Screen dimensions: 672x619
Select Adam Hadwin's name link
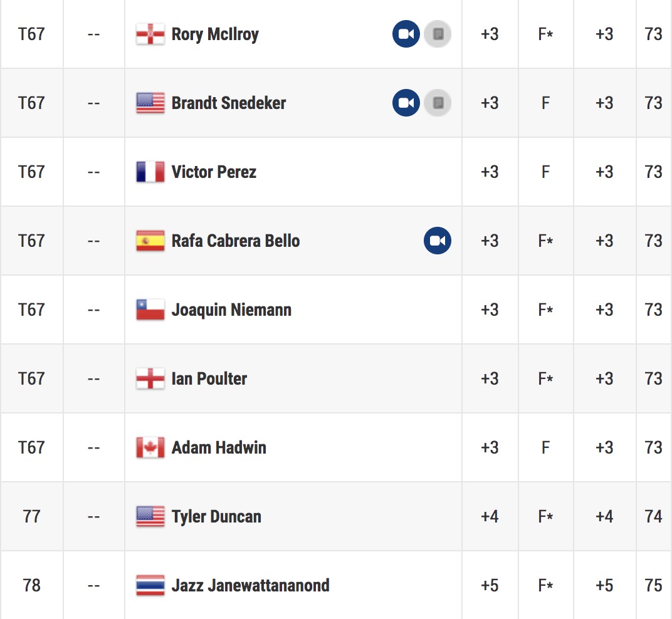219,448
